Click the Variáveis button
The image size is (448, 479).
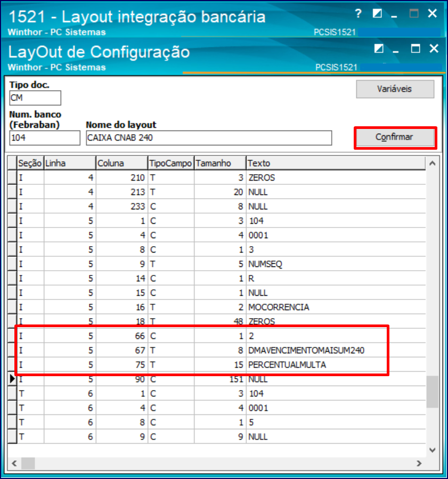pyautogui.click(x=395, y=89)
